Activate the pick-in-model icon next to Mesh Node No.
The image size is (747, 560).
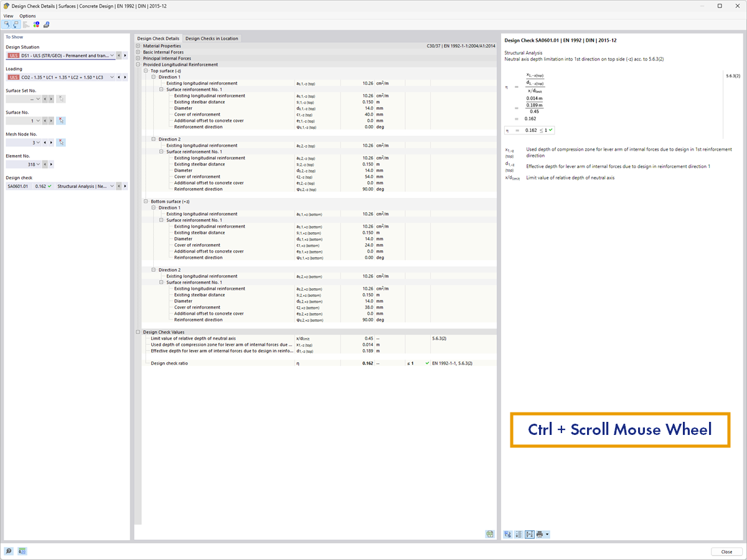click(60, 142)
